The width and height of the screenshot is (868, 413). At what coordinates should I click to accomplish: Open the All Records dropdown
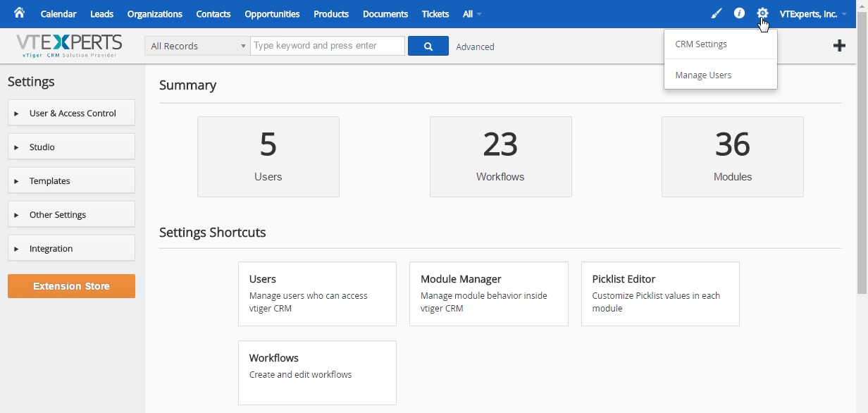[197, 46]
